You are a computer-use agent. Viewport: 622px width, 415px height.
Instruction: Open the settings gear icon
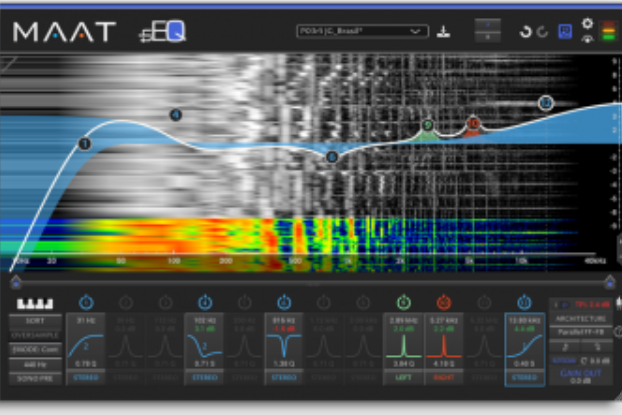coord(587,23)
